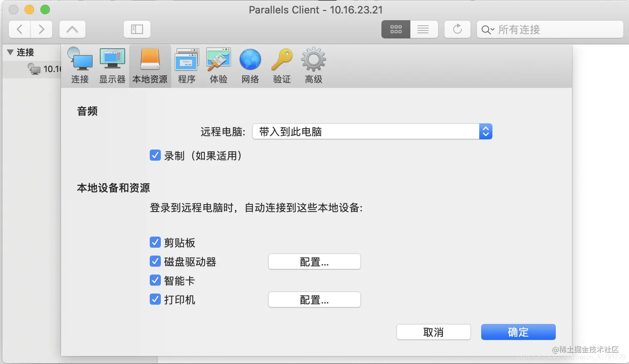Toggle the 剪贴板 checkbox
The height and width of the screenshot is (364, 629).
155,242
